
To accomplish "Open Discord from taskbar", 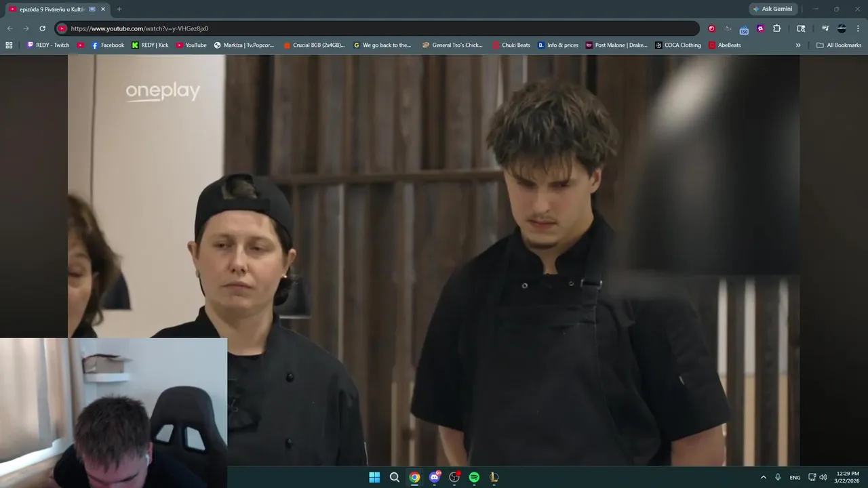I will coord(435,477).
